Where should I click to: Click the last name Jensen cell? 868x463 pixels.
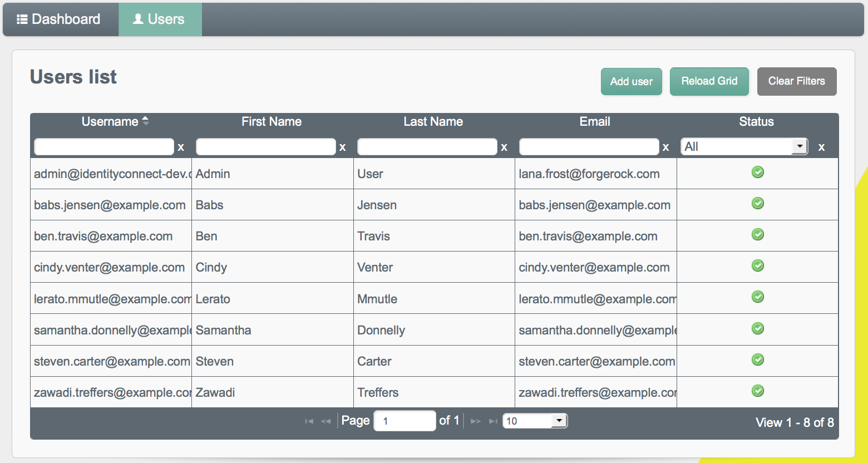[434, 205]
